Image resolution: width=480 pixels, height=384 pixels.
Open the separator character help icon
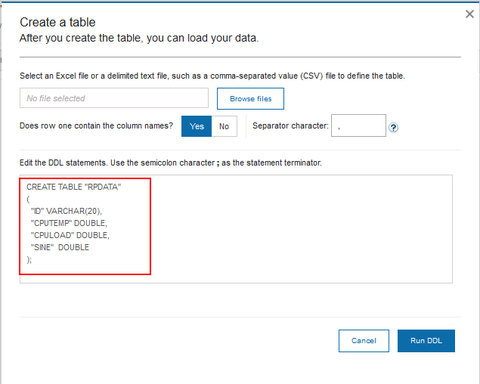pos(393,127)
